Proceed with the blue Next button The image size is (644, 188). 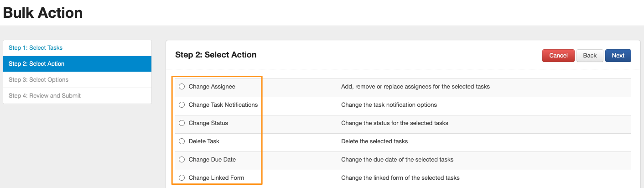(618, 56)
